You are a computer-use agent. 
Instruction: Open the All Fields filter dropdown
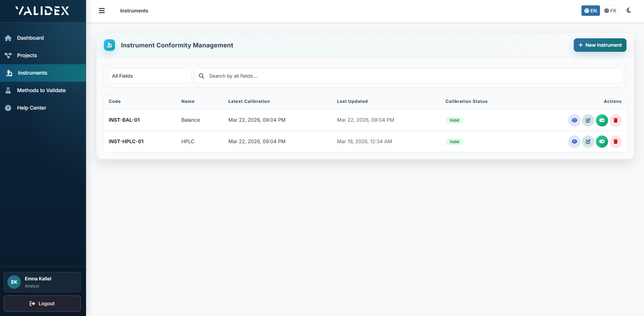click(x=149, y=76)
